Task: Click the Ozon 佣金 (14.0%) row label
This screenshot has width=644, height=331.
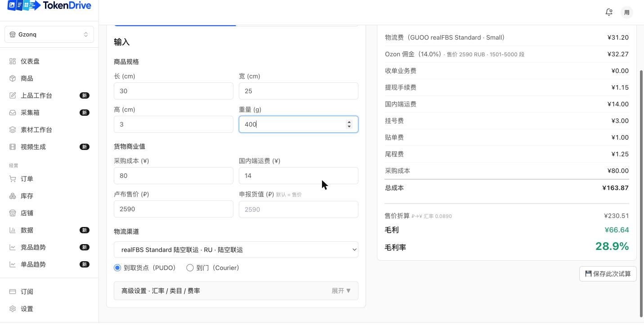Action: tap(413, 54)
